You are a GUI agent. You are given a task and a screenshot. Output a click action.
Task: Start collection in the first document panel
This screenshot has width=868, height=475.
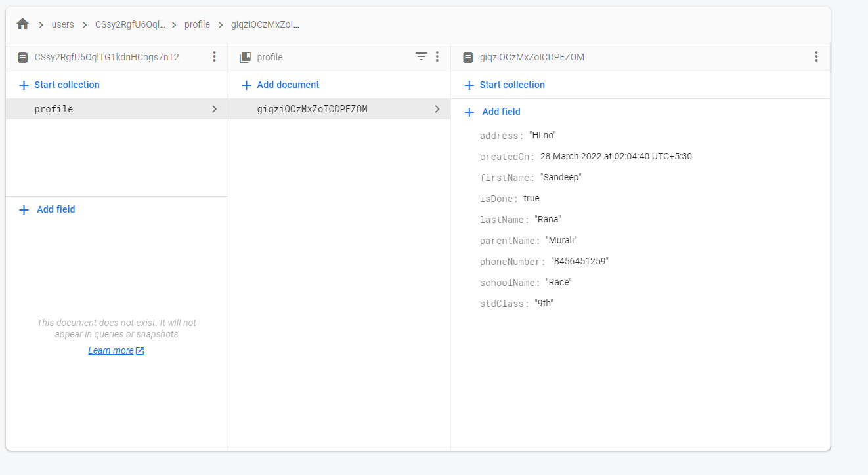pyautogui.click(x=59, y=85)
